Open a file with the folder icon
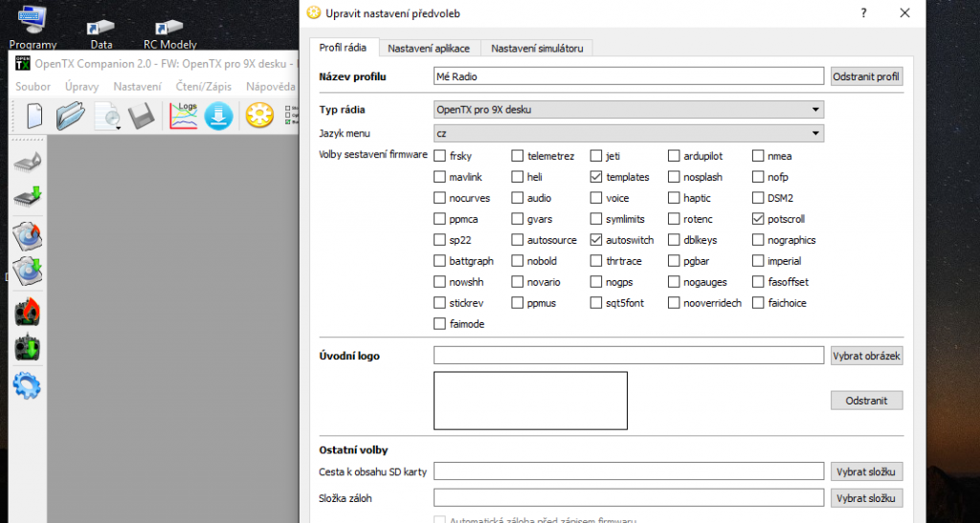 70,117
